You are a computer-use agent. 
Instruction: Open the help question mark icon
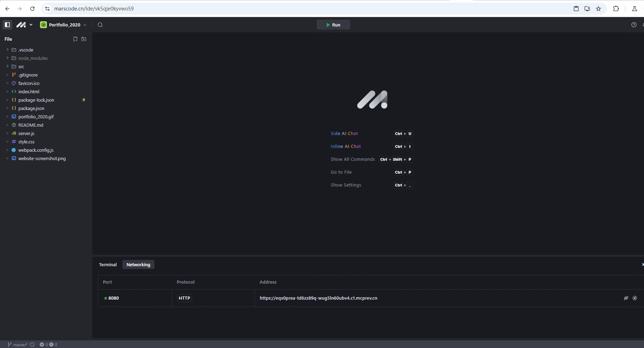pos(634,25)
